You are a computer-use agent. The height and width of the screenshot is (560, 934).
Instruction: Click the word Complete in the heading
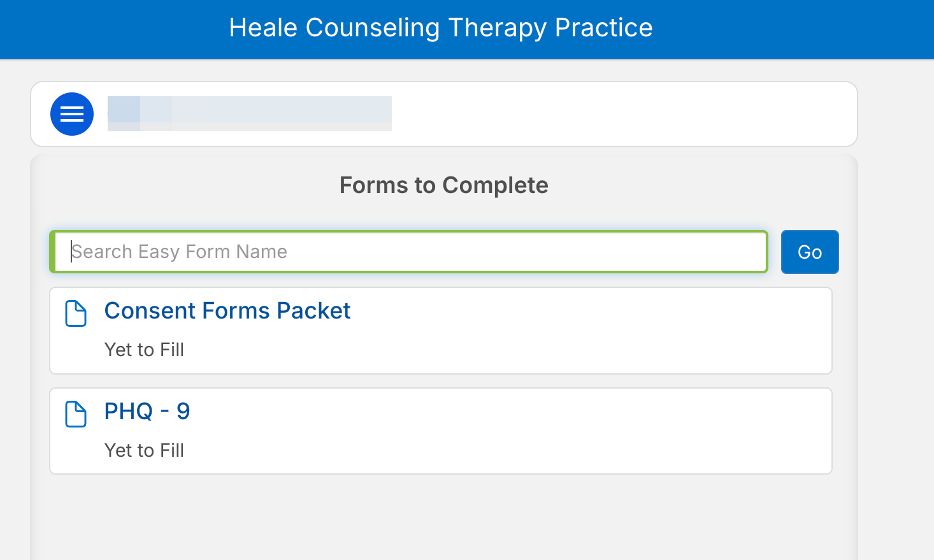[495, 185]
